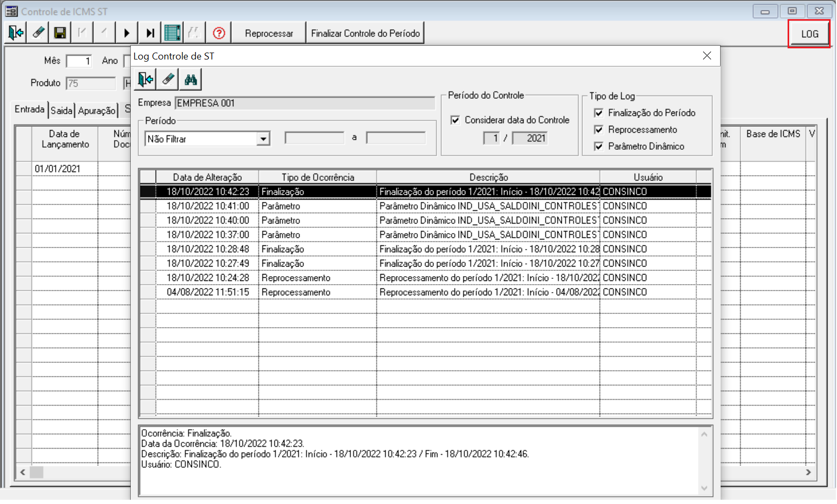This screenshot has height=504, width=837.
Task: Click the Empresa field EMPRESA 001
Action: 305,103
